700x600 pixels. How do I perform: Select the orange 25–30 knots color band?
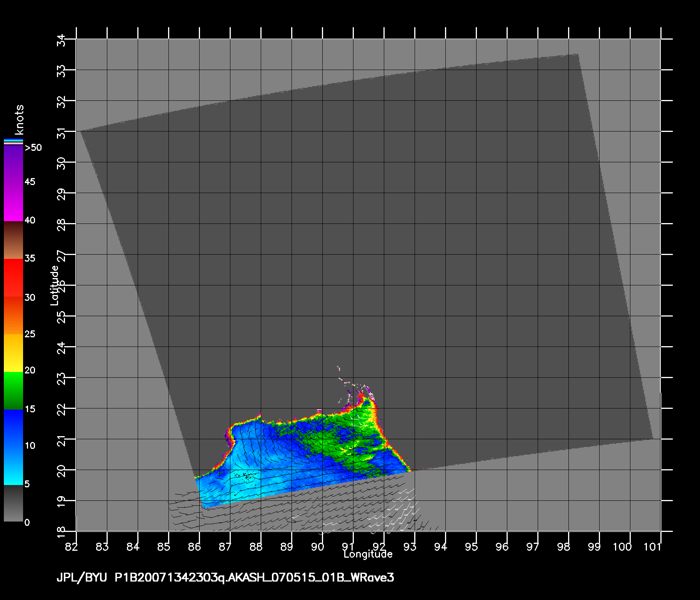click(13, 315)
